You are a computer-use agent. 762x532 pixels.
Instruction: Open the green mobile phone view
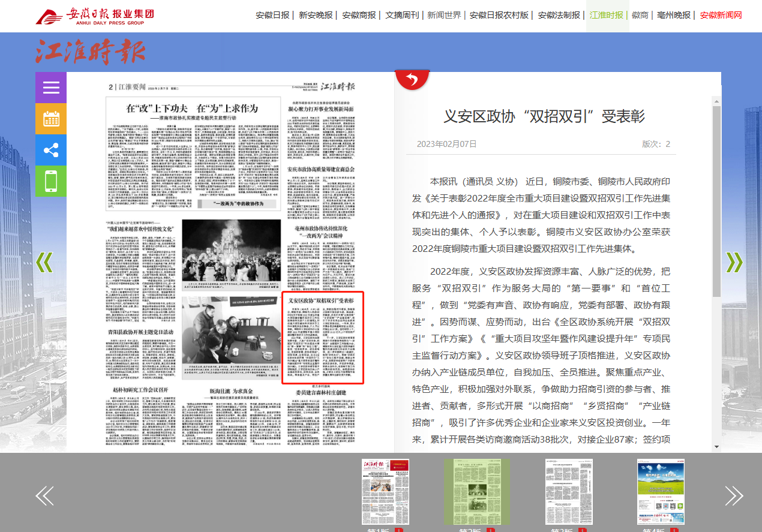tap(51, 181)
